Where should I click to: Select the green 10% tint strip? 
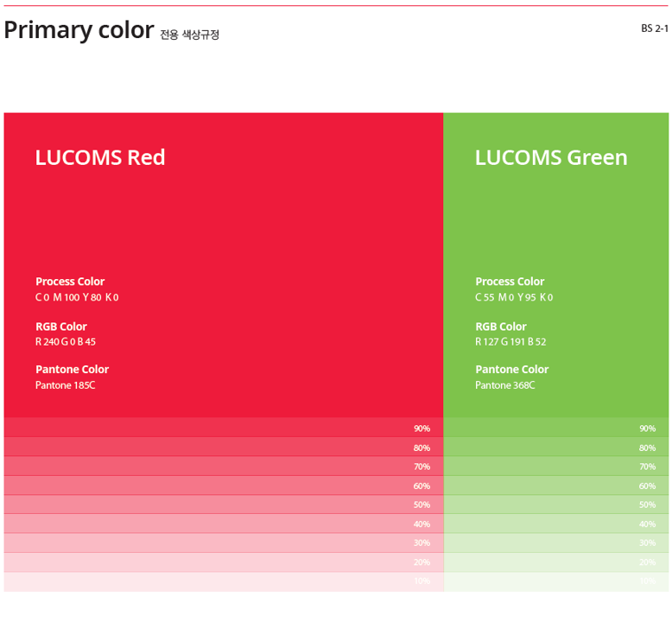click(x=556, y=581)
